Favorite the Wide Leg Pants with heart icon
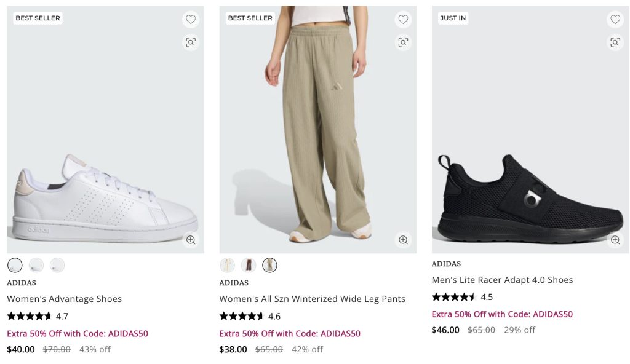 pyautogui.click(x=403, y=20)
